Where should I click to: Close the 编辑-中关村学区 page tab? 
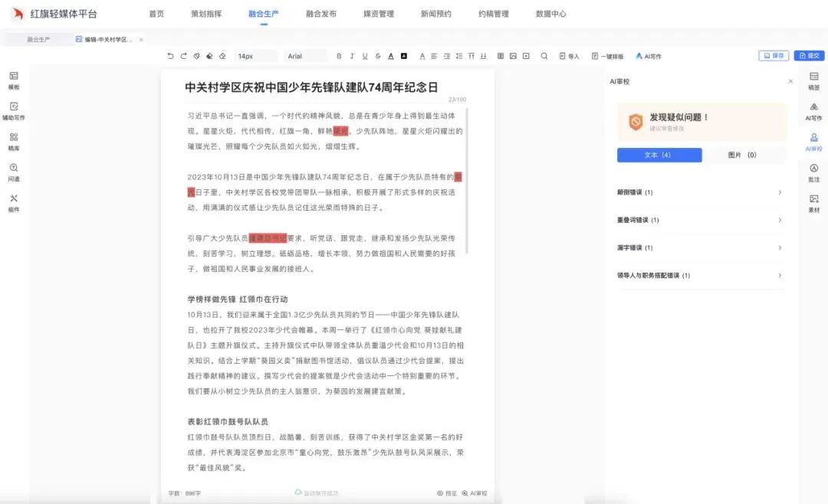coord(141,40)
